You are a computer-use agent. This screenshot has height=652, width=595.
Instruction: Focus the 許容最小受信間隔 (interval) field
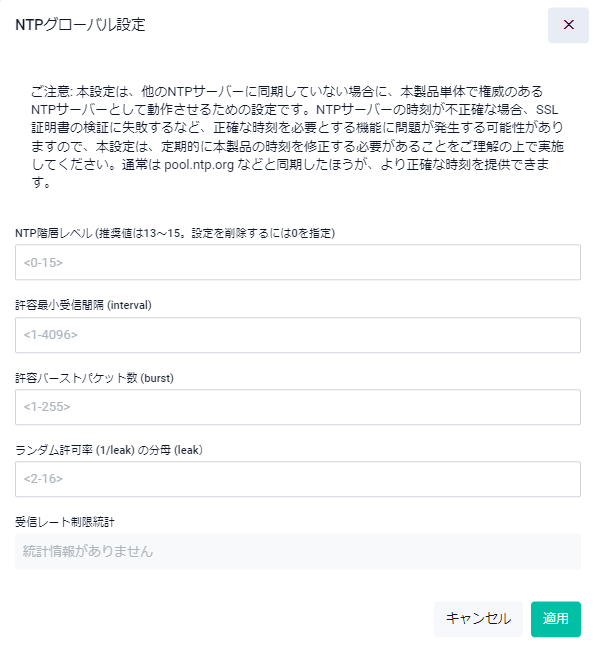click(298, 335)
